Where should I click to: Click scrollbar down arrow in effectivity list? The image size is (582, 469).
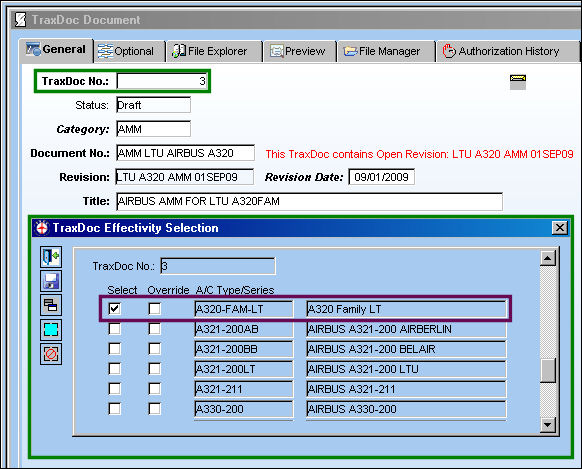(x=547, y=424)
